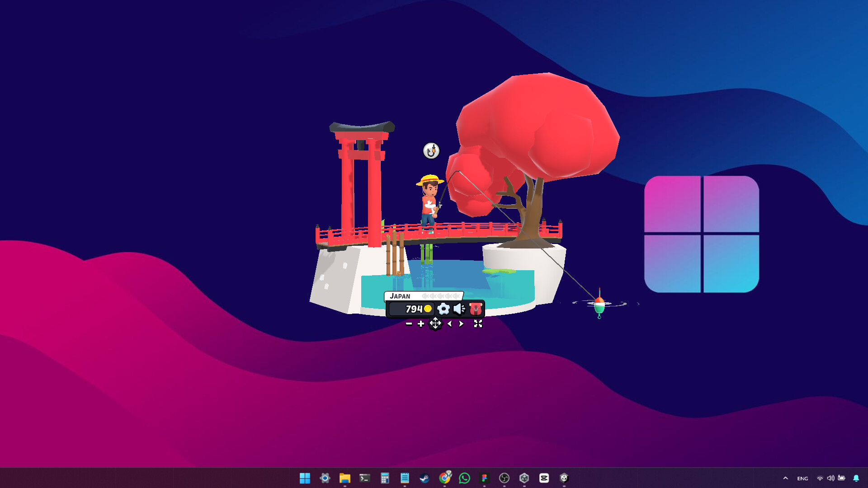Go to the previous location arrow
The image size is (868, 488).
click(449, 324)
